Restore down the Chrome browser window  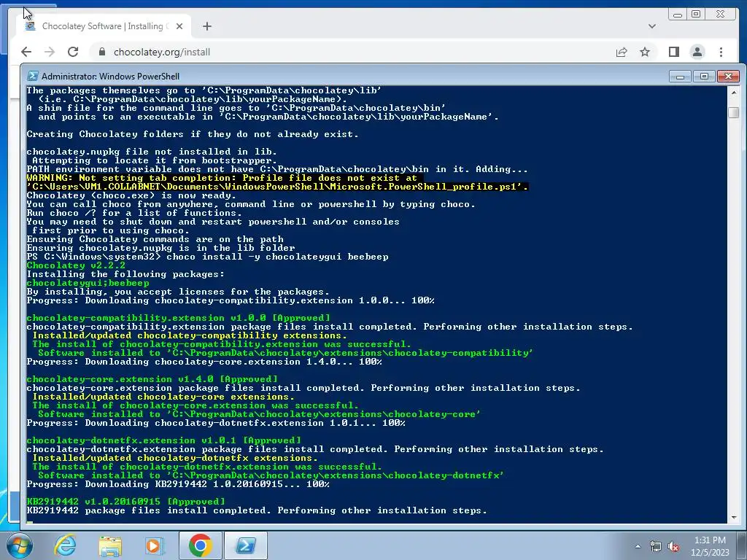point(696,15)
